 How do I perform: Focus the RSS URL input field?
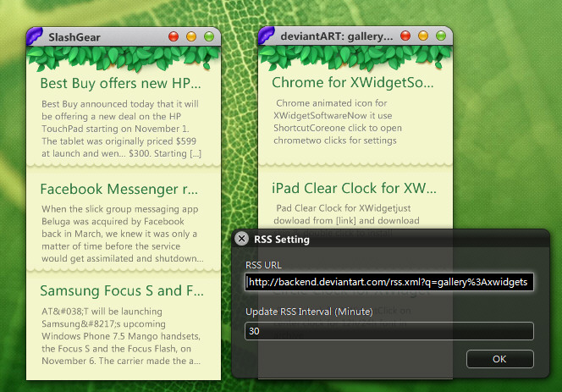click(x=389, y=282)
